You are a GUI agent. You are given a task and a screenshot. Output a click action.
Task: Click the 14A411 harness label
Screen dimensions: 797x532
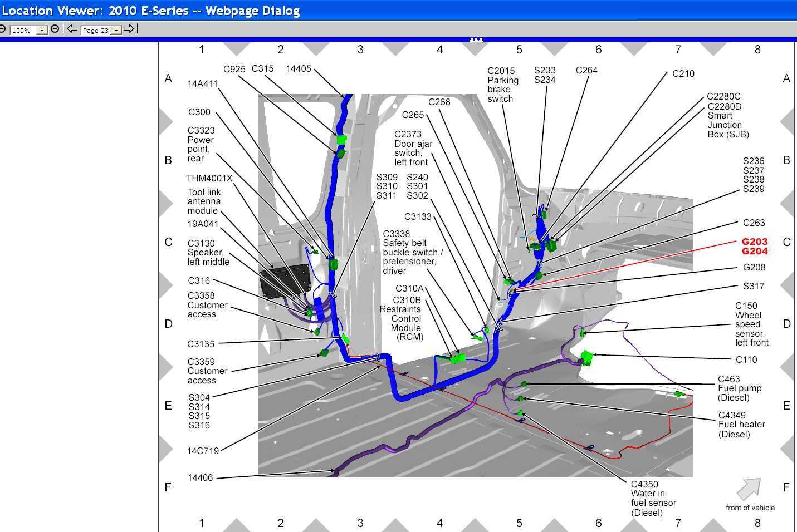tap(202, 83)
